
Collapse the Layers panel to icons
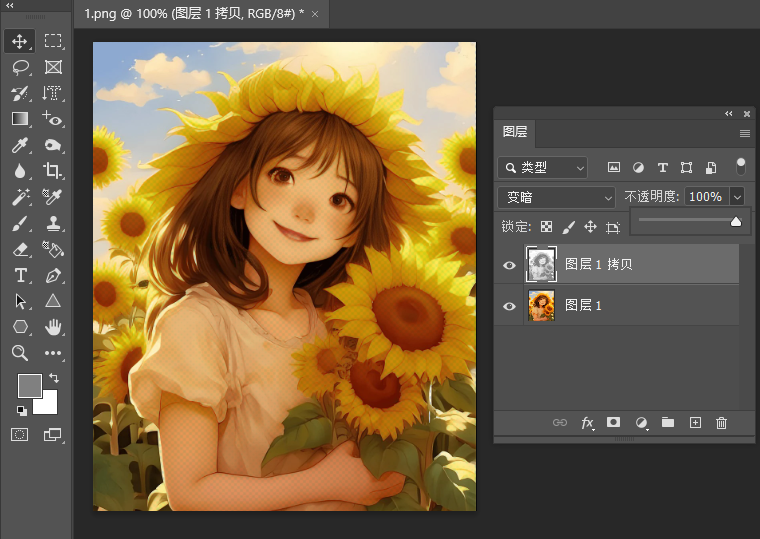[x=728, y=113]
